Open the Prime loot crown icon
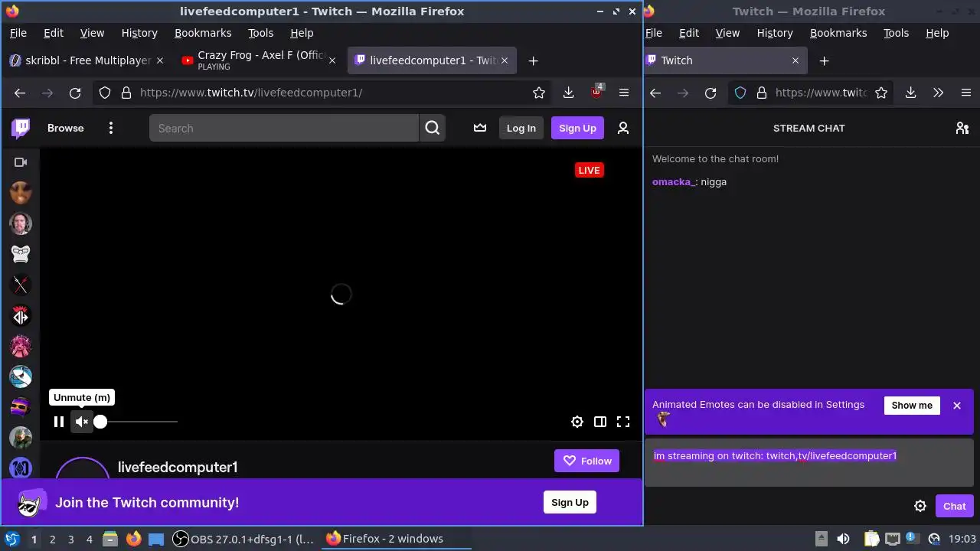The image size is (980, 551). 480,128
